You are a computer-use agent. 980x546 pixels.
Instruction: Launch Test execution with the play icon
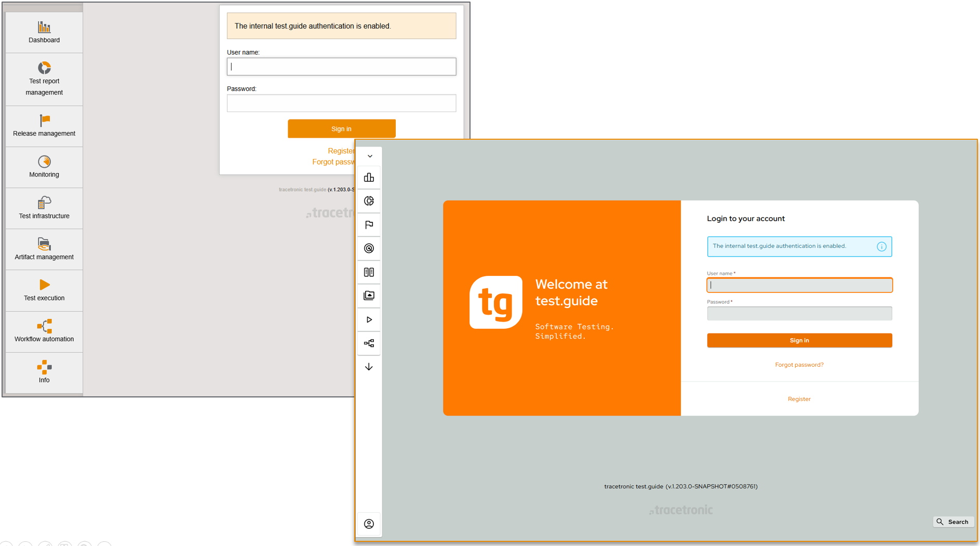[x=369, y=319]
